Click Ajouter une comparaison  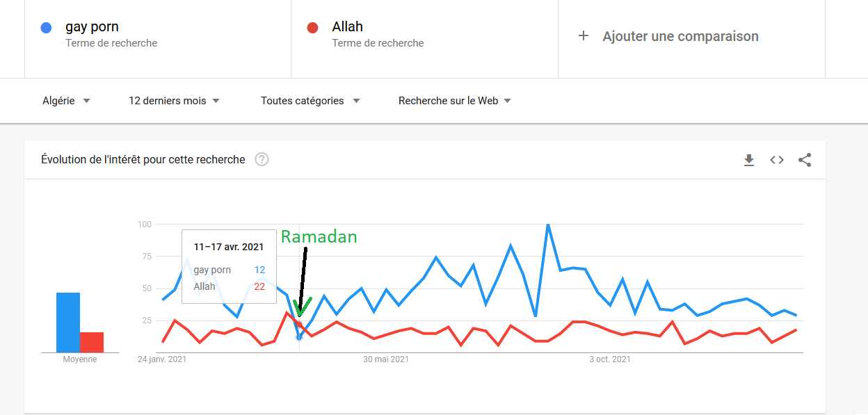click(680, 36)
